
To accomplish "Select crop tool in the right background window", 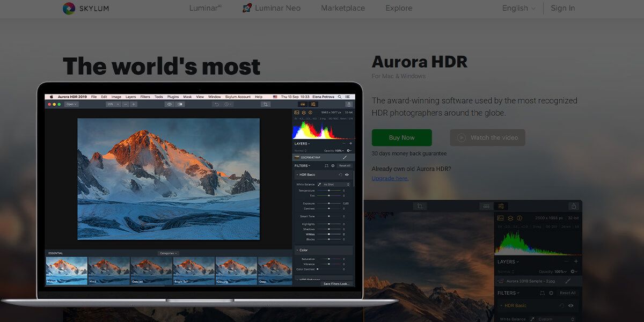I will (x=420, y=206).
